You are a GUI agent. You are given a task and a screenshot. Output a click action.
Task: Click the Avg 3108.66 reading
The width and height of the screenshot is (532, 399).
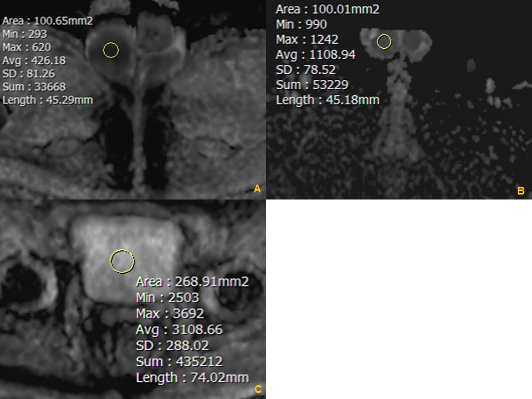click(x=179, y=330)
